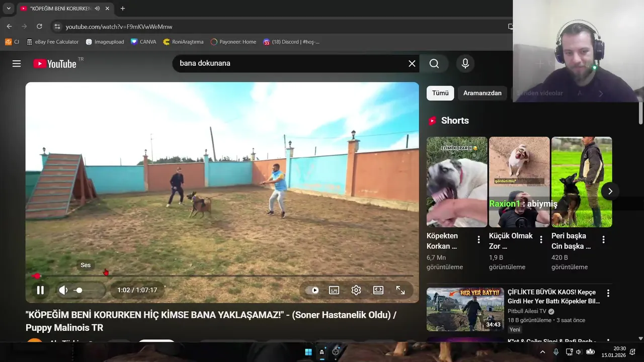
Task: Open a new browser tab
Action: coord(122,9)
